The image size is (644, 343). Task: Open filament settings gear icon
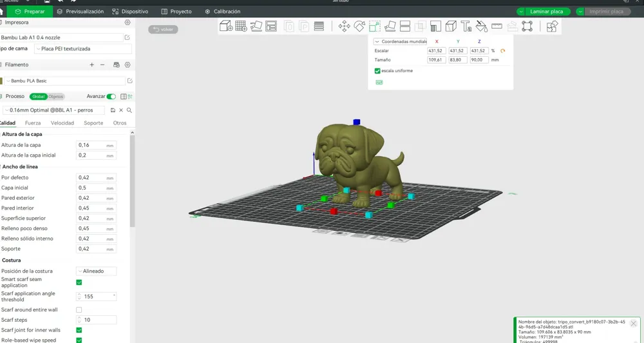click(x=128, y=64)
